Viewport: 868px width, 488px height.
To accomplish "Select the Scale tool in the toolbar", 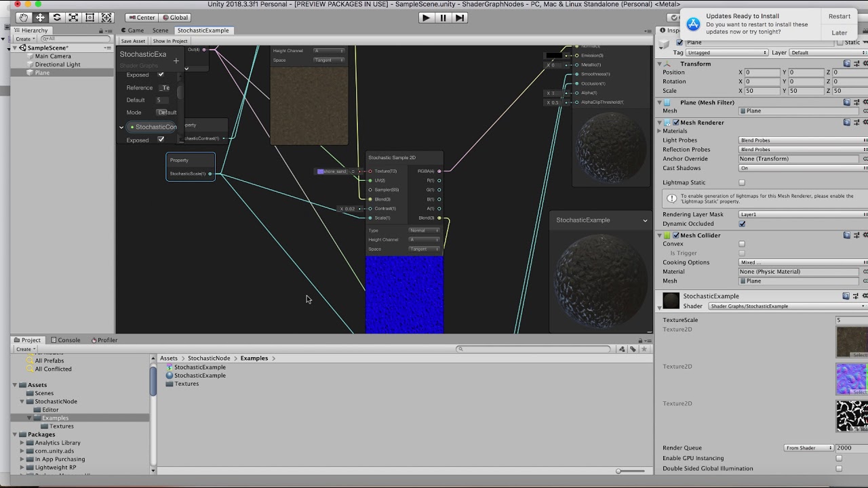I will [x=73, y=18].
